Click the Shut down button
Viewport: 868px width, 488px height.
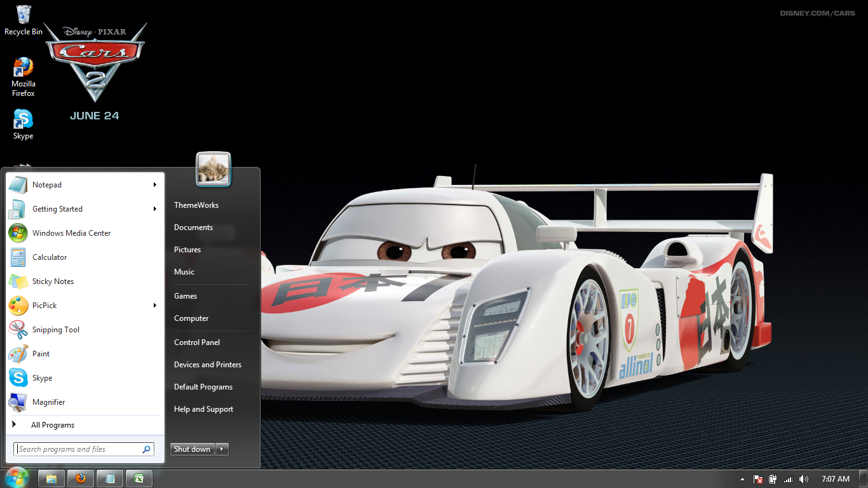coord(193,449)
